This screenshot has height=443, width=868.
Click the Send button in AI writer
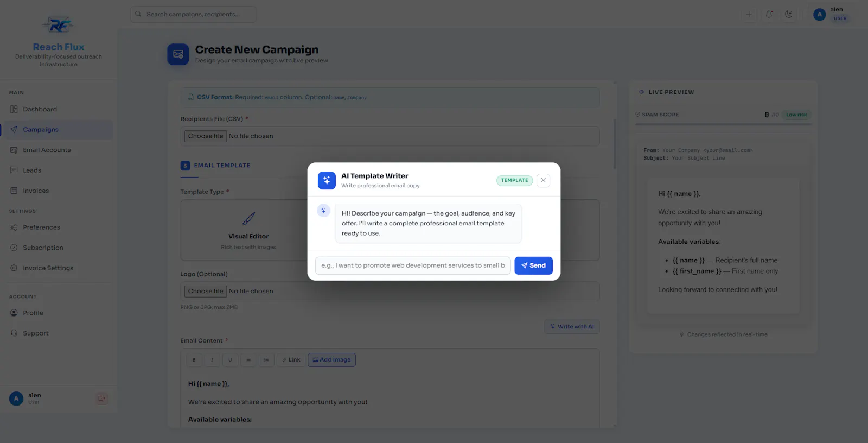(x=533, y=265)
